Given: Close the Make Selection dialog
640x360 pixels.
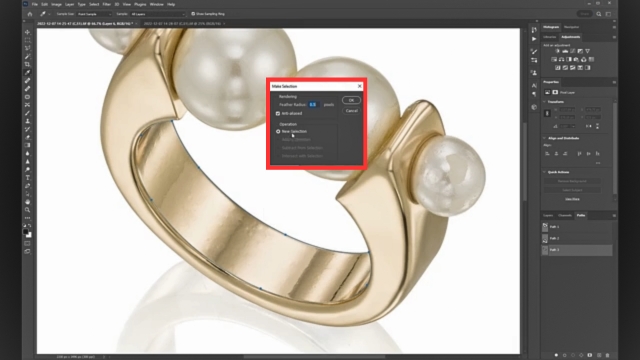Looking at the screenshot, I should pyautogui.click(x=360, y=86).
